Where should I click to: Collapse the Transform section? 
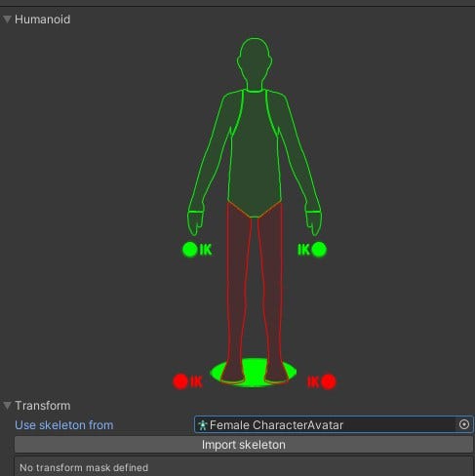click(x=7, y=406)
